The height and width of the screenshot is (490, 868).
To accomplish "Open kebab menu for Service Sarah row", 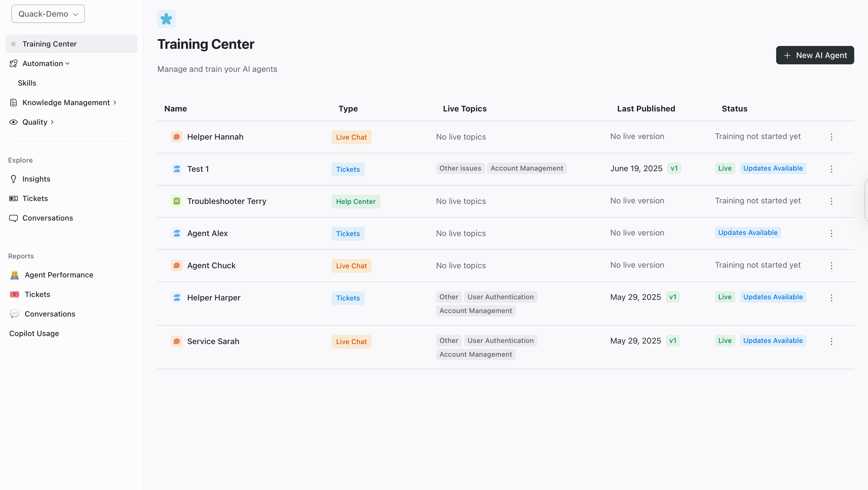I will 831,341.
